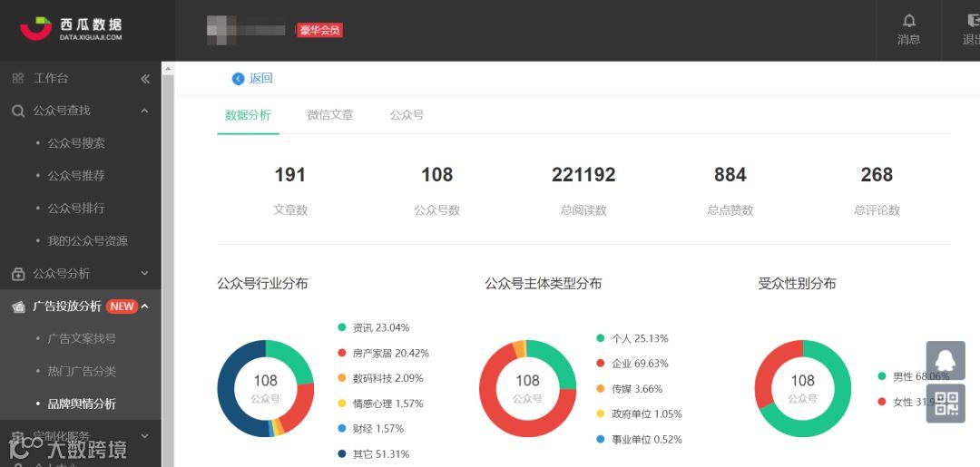Screen dimensions: 980x467
Task: Click the 公众号主体类型分布 heading
Action: pyautogui.click(x=544, y=284)
